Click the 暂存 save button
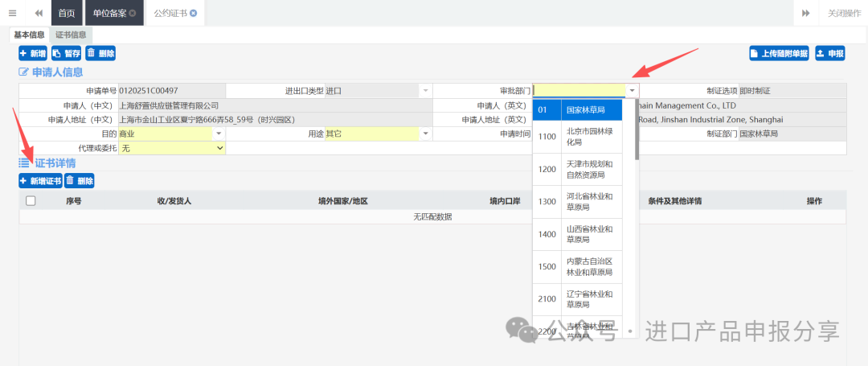 click(x=67, y=54)
